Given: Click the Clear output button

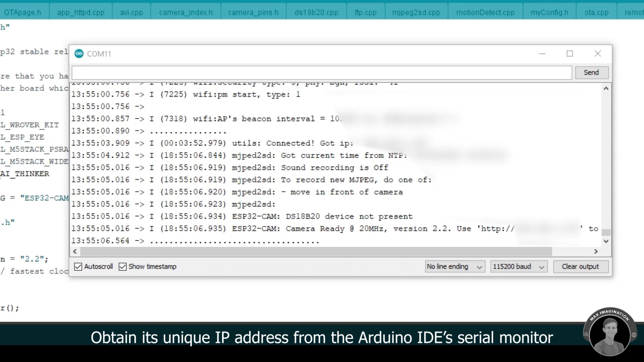Looking at the screenshot, I should coord(580,266).
